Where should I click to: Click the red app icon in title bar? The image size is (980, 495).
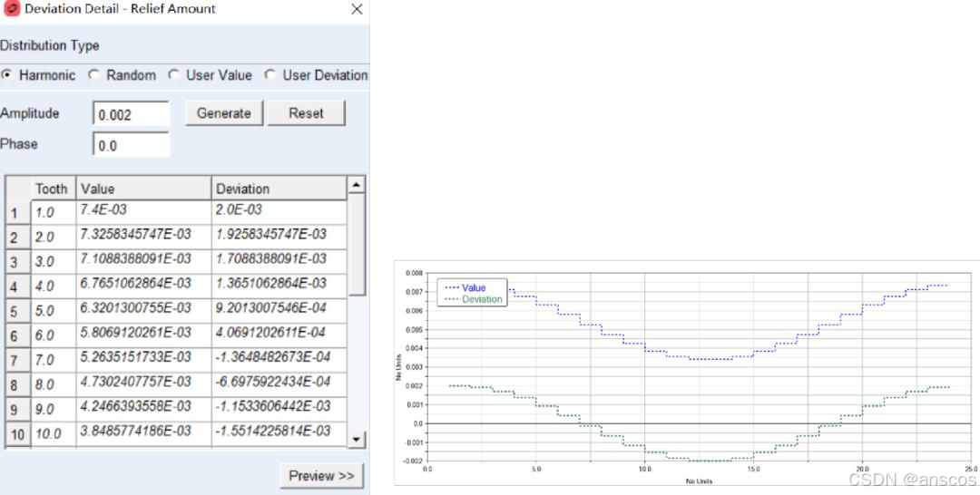12,9
